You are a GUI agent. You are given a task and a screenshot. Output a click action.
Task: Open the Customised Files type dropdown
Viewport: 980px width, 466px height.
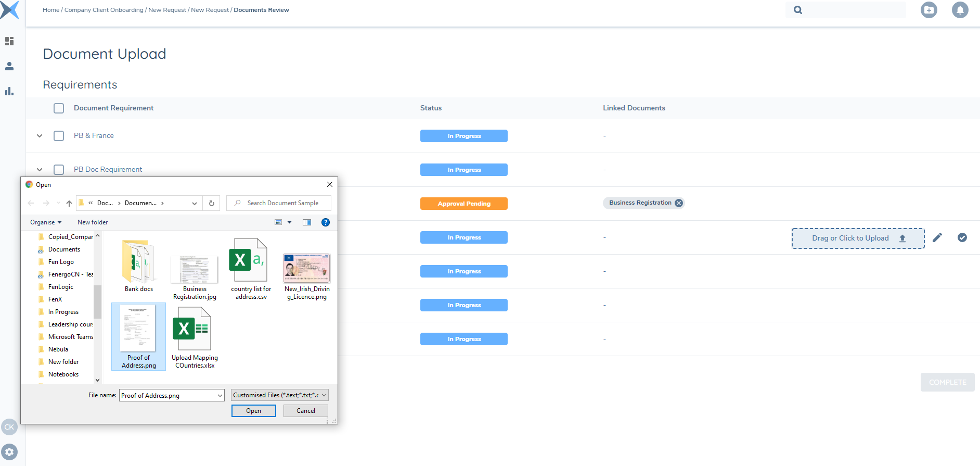pyautogui.click(x=280, y=395)
